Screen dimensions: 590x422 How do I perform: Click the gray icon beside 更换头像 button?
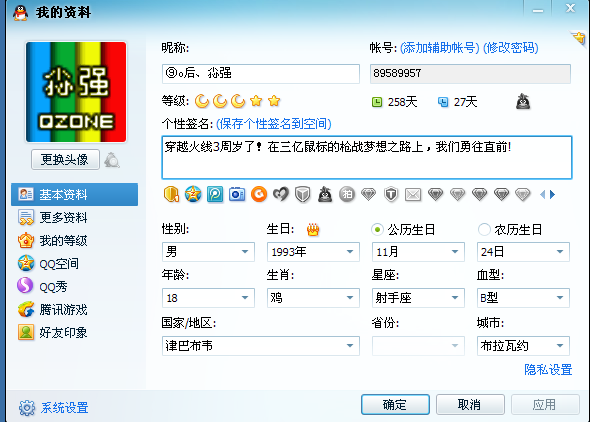pos(112,160)
